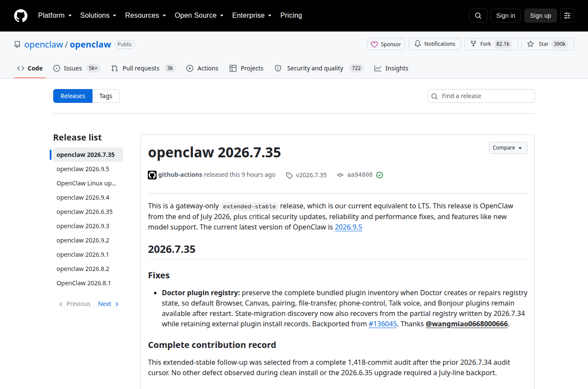Click the openclaw 2026.7.35 release heading
Image resolution: width=588 pixels, height=389 pixels.
coord(214,153)
